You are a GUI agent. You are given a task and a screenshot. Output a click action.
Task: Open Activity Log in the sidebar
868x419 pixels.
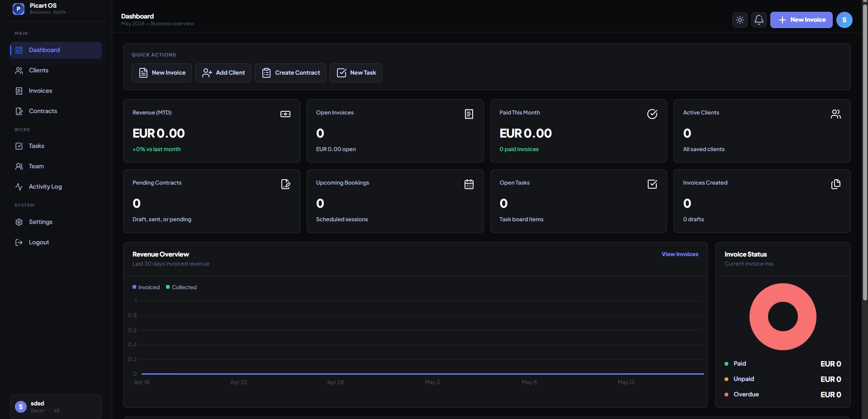(x=56, y=187)
